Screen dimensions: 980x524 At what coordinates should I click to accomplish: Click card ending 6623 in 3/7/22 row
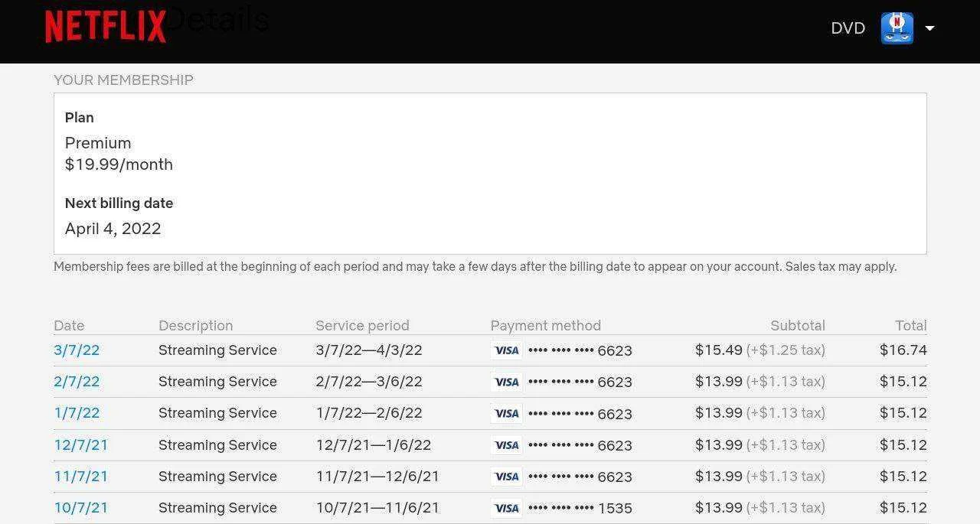click(580, 350)
